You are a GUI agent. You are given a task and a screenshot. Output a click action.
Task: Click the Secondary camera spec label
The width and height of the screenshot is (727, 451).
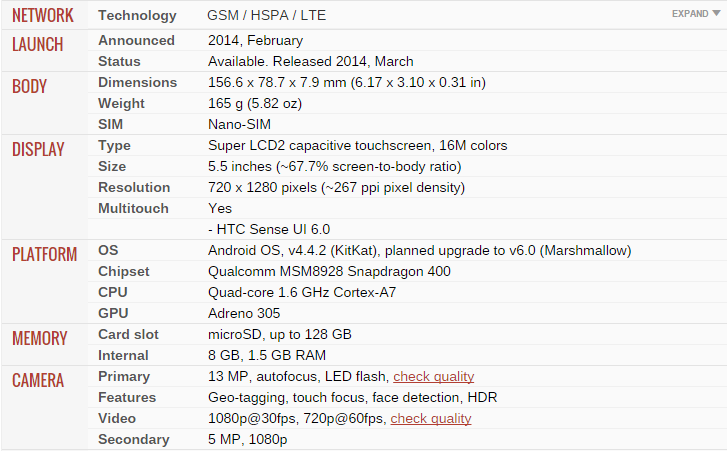(x=132, y=440)
